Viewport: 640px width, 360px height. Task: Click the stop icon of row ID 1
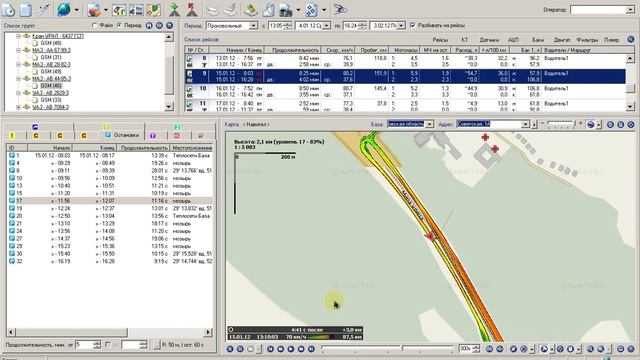(x=12, y=156)
